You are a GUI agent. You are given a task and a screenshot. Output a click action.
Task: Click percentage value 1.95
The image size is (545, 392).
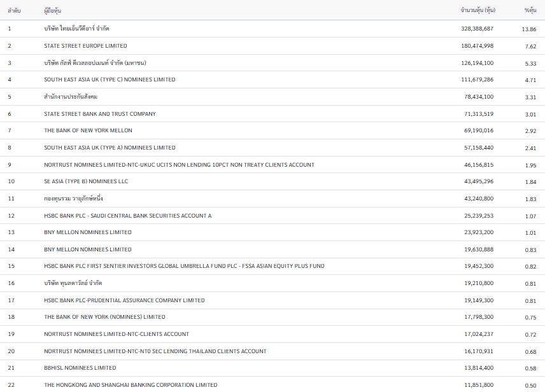point(531,165)
